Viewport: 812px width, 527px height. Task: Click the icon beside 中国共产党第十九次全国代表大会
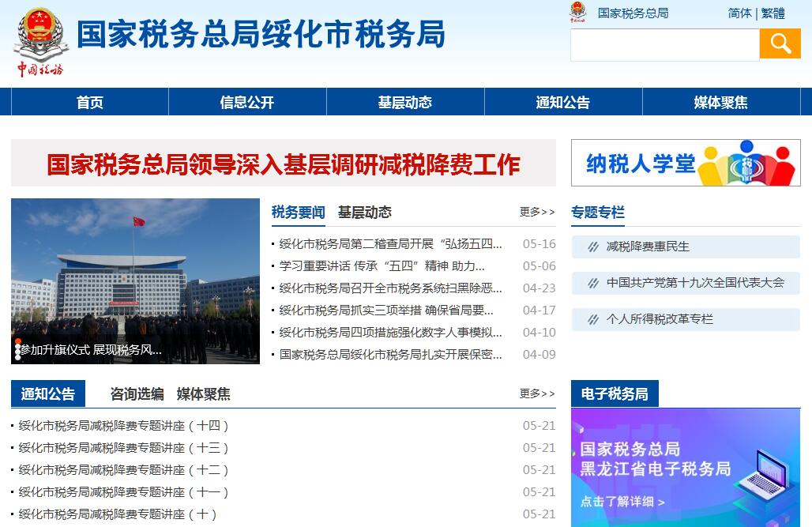(x=593, y=283)
